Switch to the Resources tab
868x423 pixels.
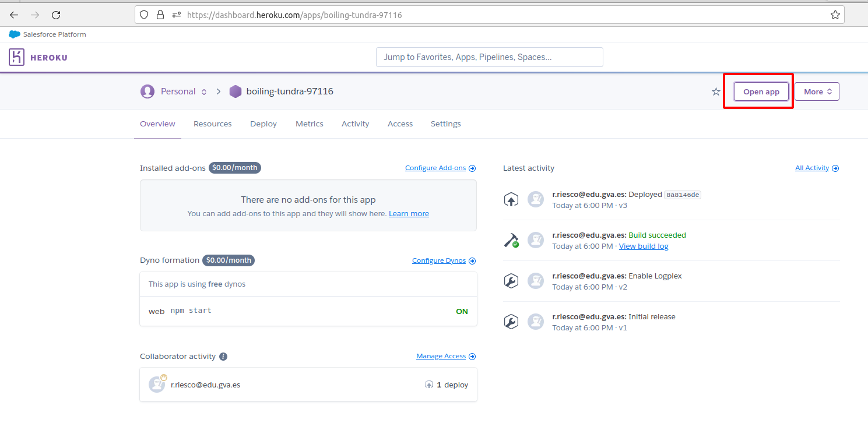(212, 124)
